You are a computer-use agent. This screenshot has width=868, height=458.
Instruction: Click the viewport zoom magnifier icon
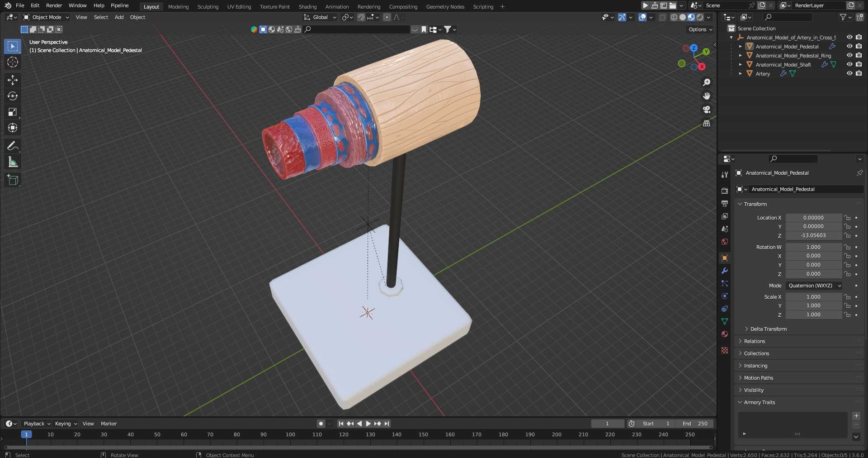[x=707, y=82]
